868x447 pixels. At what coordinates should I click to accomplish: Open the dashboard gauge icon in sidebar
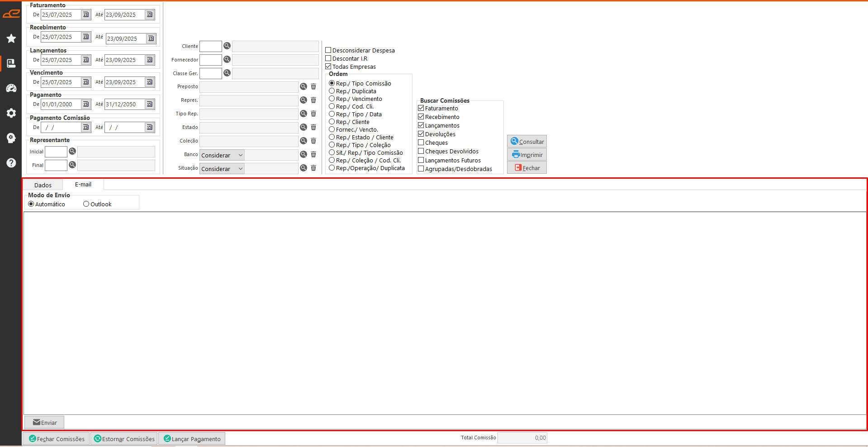[x=11, y=88]
